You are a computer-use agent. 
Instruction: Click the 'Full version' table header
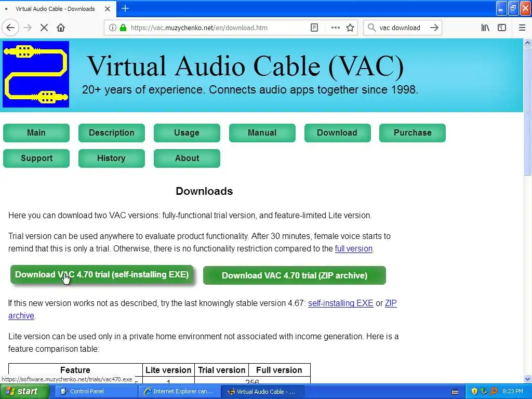click(x=279, y=370)
